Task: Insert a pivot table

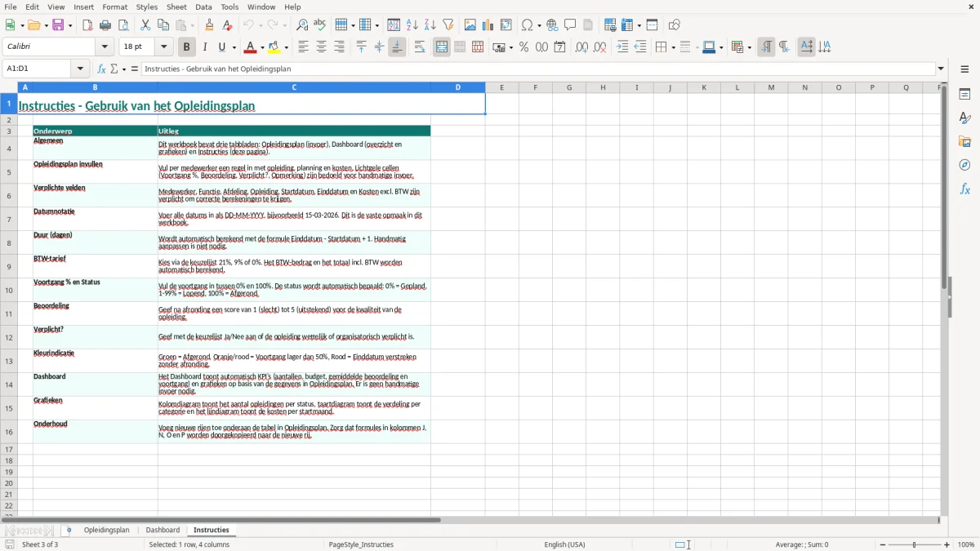Action: tap(506, 25)
